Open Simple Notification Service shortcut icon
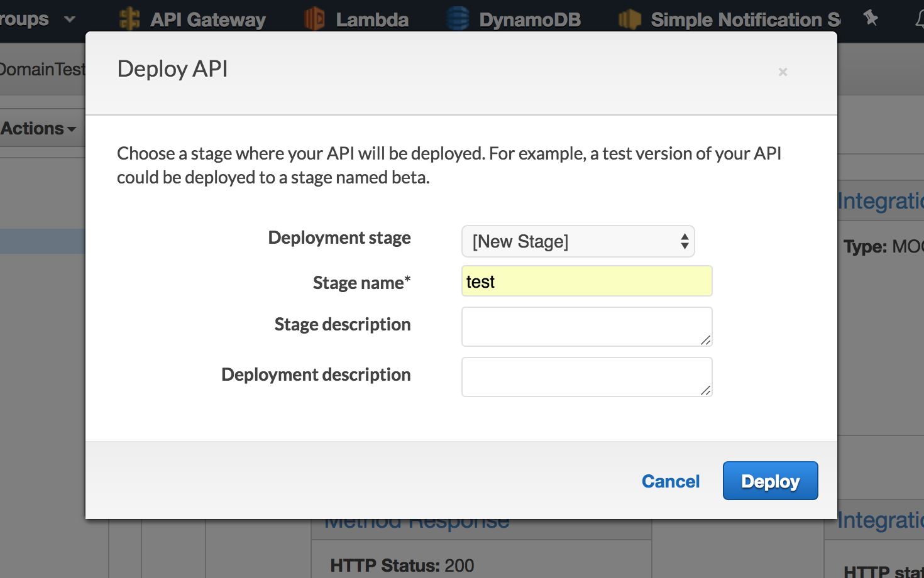The height and width of the screenshot is (578, 924). 629,19
